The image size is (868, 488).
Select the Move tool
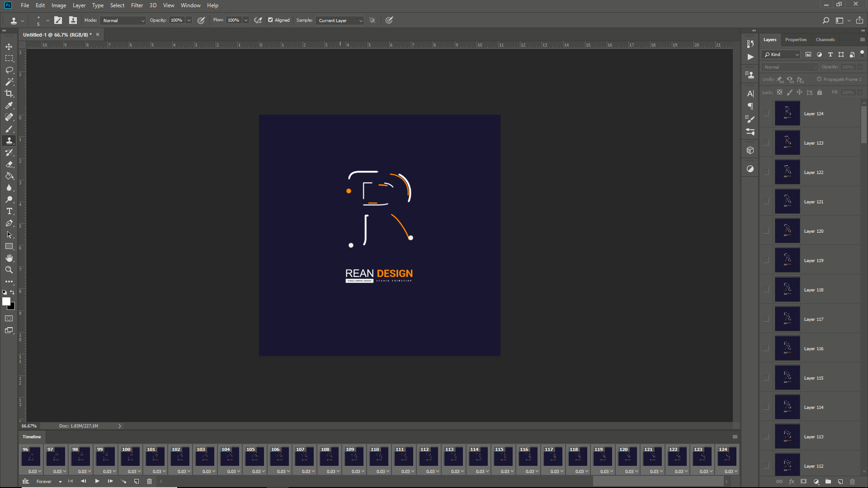click(x=9, y=47)
